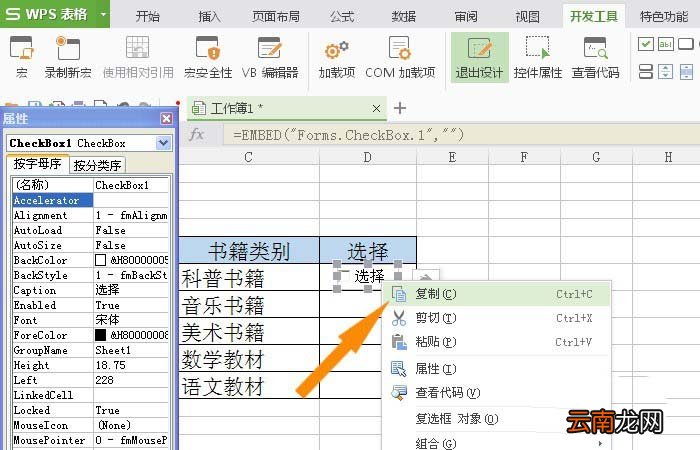Viewport: 700px width, 450px height.
Task: Switch to 按分类序 tab
Action: (x=97, y=165)
